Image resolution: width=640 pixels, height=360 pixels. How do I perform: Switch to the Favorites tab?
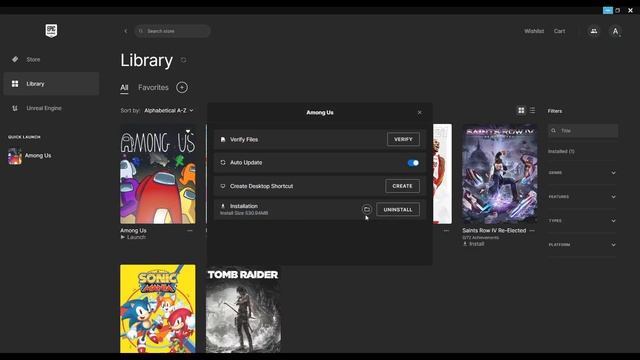coord(153,87)
